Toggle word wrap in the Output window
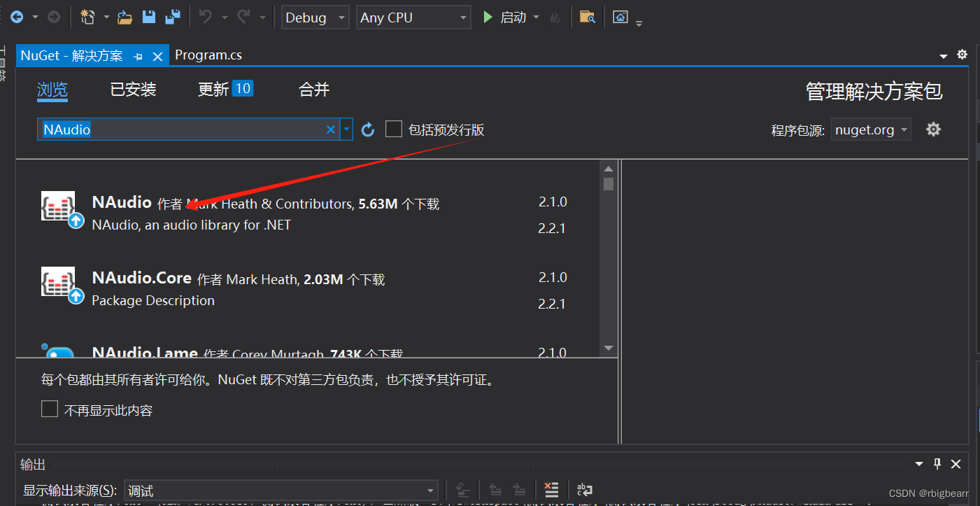The height and width of the screenshot is (506, 980). click(585, 490)
